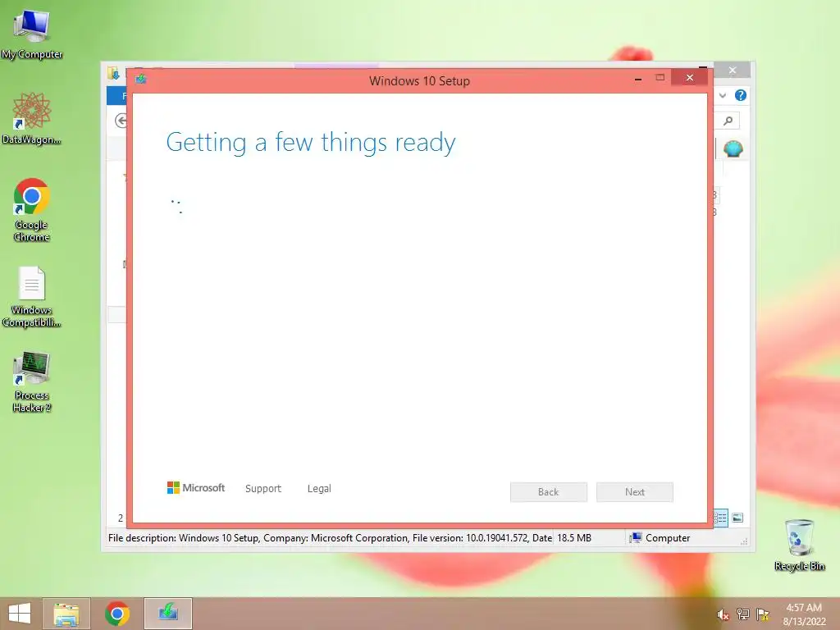The width and height of the screenshot is (840, 630).
Task: Open the network tray icon
Action: coord(743,614)
